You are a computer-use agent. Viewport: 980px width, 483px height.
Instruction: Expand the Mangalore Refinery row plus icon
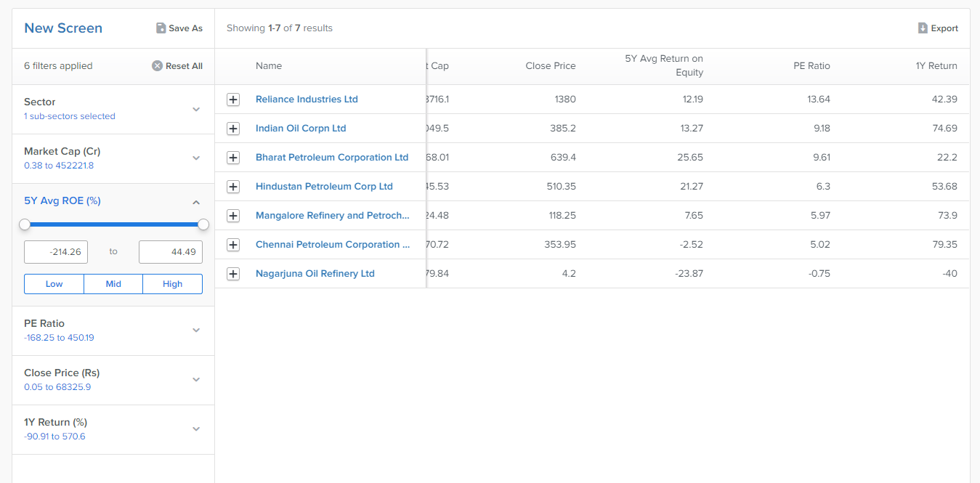(x=233, y=216)
